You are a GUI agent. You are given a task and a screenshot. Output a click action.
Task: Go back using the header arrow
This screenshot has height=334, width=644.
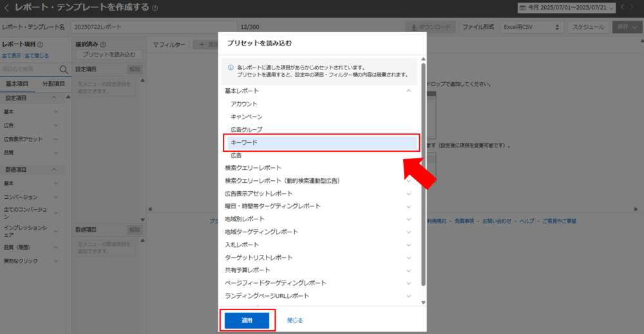(6, 8)
